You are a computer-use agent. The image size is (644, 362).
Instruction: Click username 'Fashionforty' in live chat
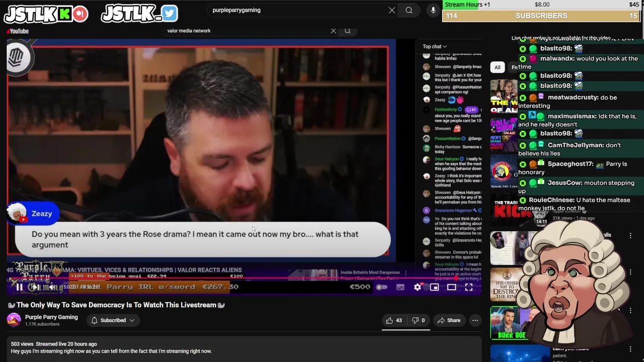pyautogui.click(x=446, y=110)
